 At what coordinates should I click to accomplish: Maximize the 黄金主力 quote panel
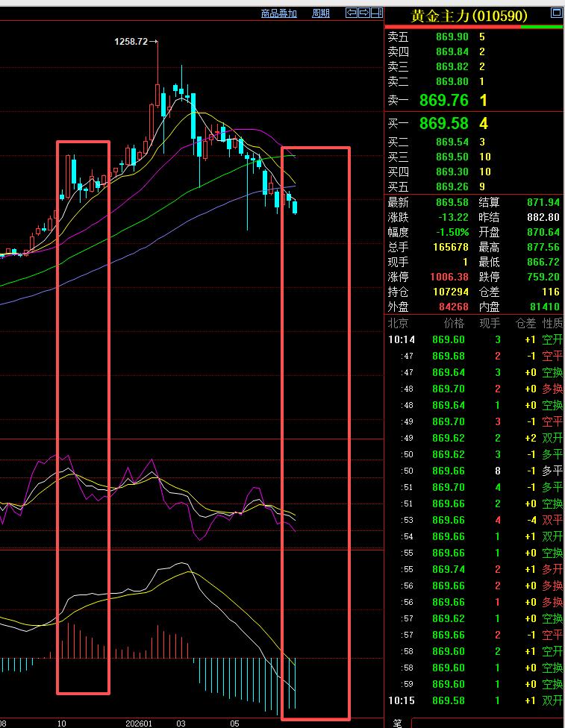556,13
